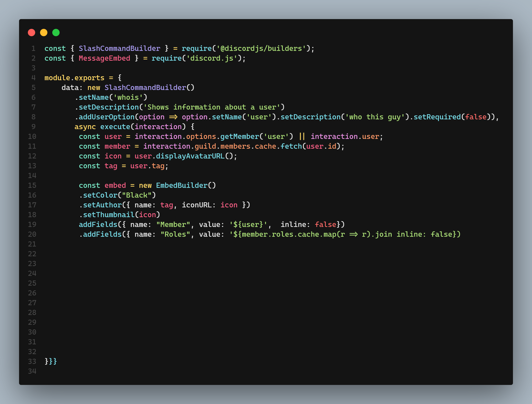This screenshot has height=404, width=532.
Task: Click the "Black" color string
Action: 137,195
